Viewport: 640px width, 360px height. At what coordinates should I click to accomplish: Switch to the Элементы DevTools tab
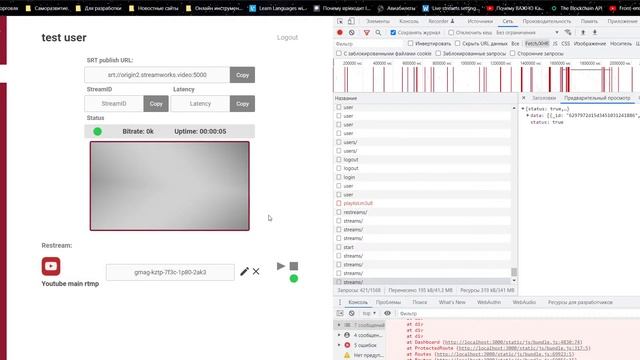click(378, 21)
